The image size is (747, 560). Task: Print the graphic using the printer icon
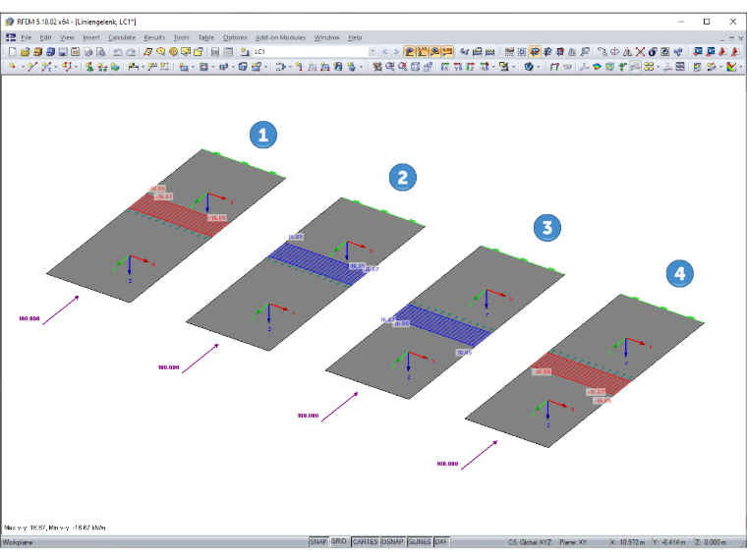(x=87, y=51)
